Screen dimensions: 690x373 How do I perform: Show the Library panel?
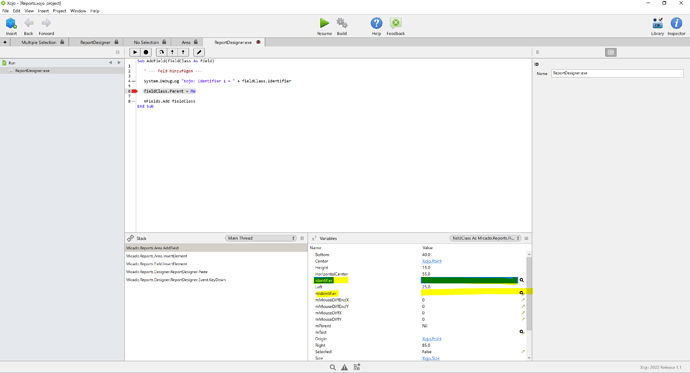coord(657,23)
